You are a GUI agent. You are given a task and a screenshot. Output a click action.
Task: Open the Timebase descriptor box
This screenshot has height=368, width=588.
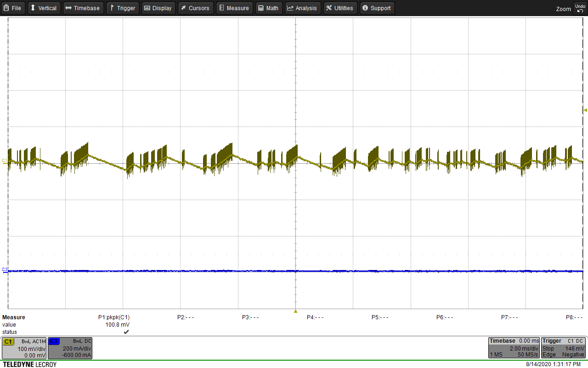(x=514, y=348)
